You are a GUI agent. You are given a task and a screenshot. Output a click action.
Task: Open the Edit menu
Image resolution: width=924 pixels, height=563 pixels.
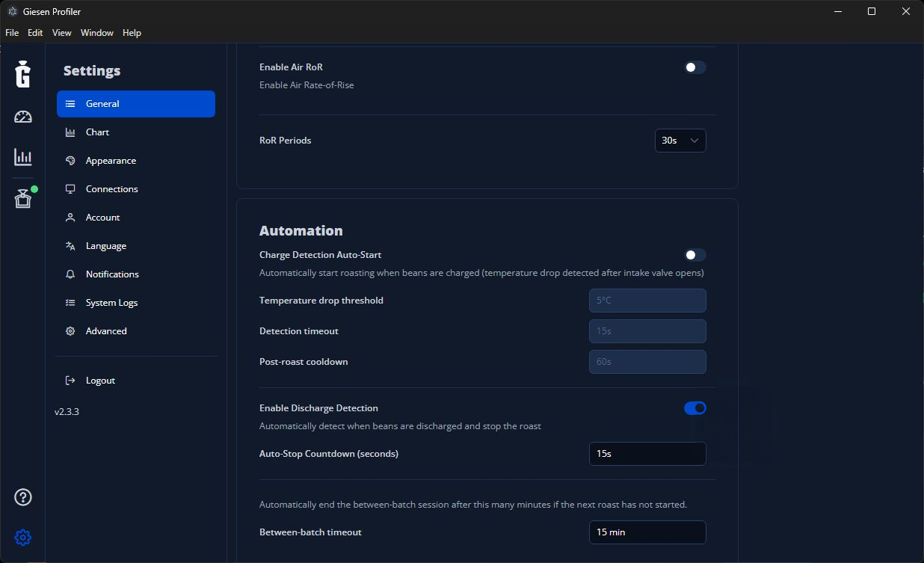[x=35, y=33]
